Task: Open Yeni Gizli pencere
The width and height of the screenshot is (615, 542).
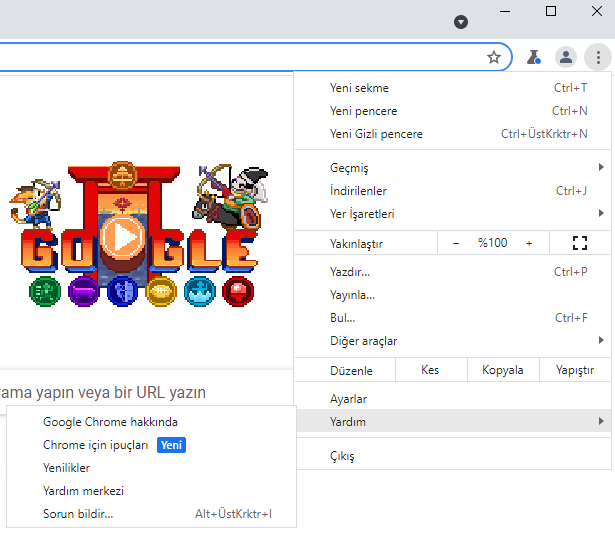Action: pyautogui.click(x=453, y=134)
